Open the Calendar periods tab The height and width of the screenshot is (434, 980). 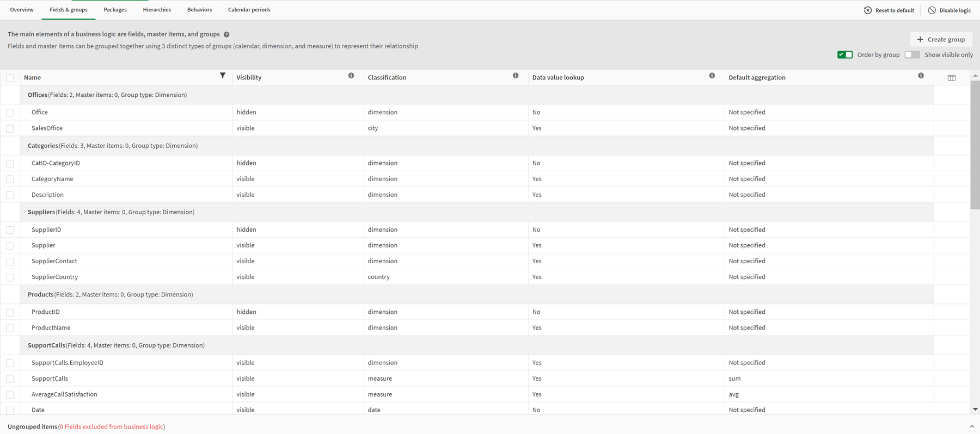point(249,10)
